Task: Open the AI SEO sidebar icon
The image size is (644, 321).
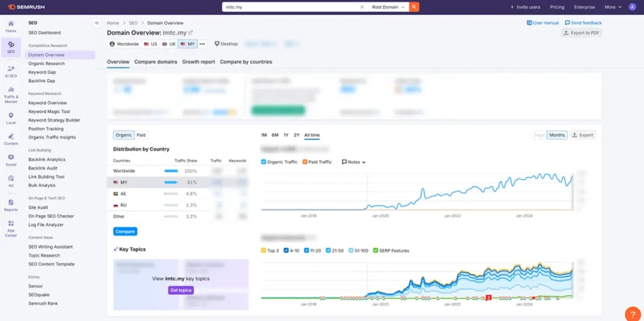Action: 11,70
